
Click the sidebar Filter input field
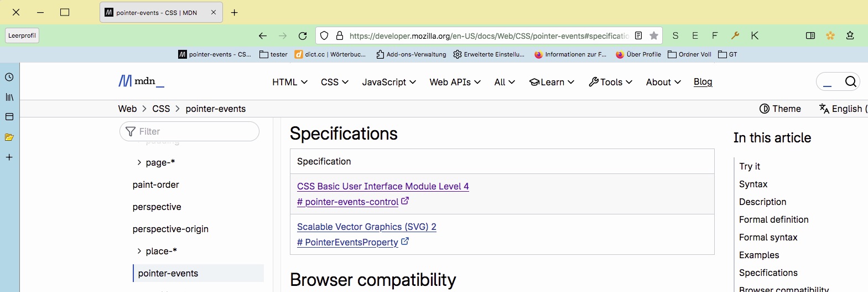pyautogui.click(x=189, y=131)
